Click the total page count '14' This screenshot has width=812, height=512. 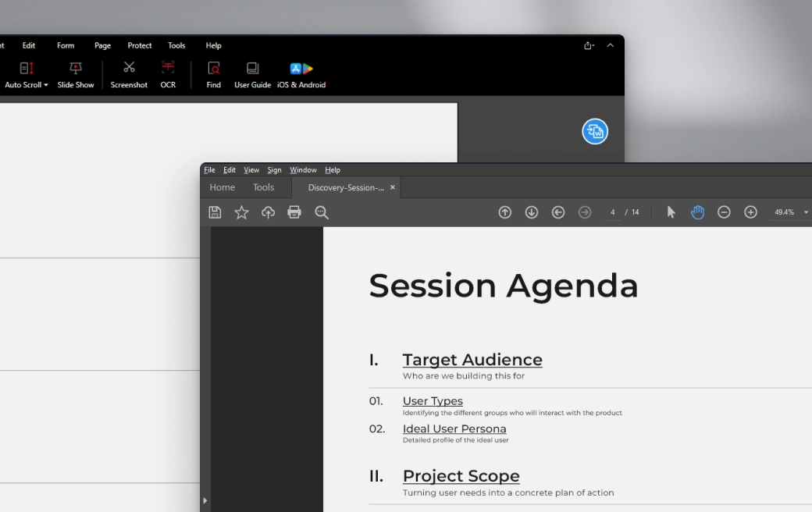pos(636,212)
